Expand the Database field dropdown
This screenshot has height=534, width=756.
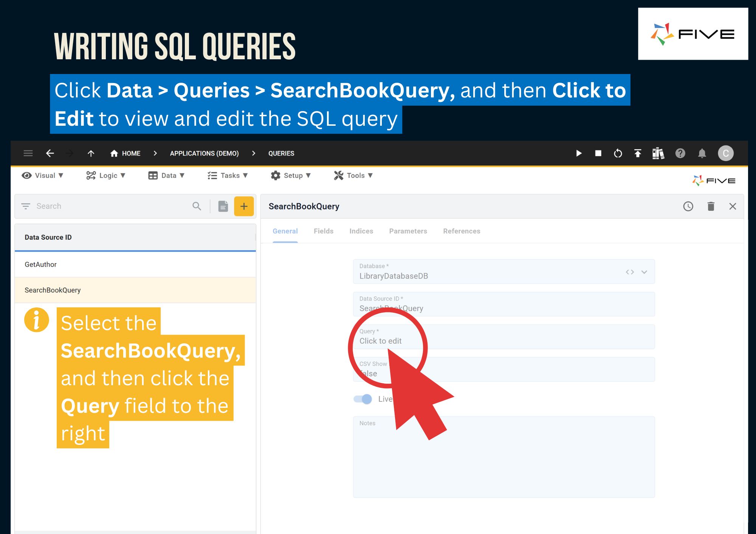click(644, 271)
